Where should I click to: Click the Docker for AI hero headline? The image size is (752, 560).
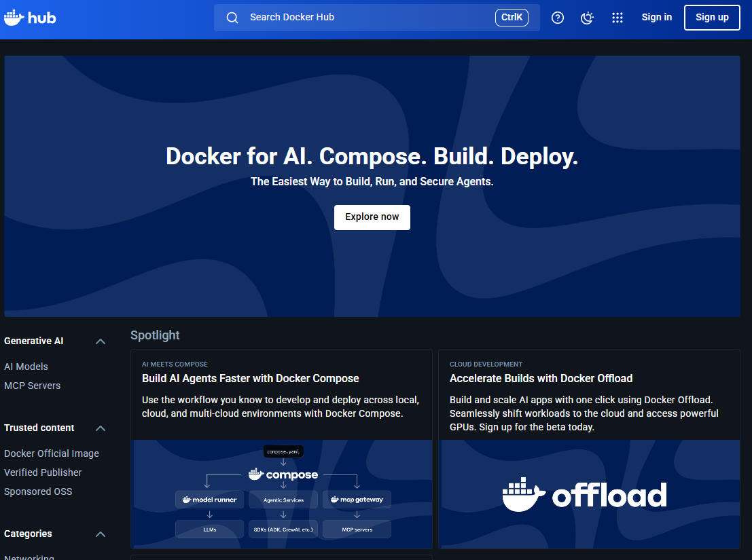coord(372,156)
